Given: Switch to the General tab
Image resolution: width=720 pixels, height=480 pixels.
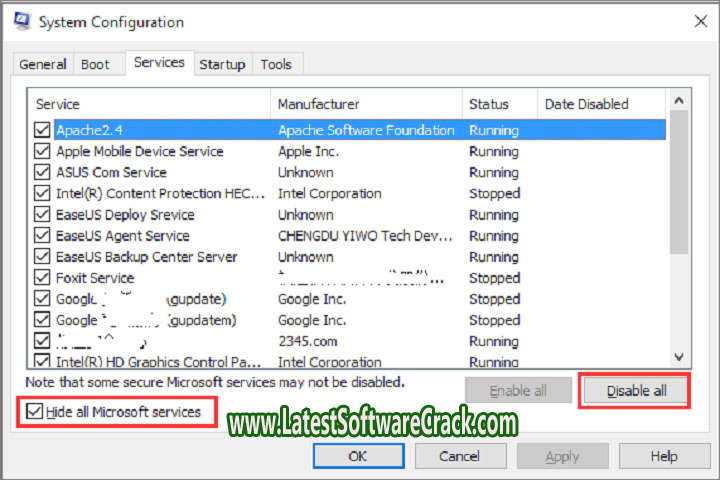Looking at the screenshot, I should 43,64.
